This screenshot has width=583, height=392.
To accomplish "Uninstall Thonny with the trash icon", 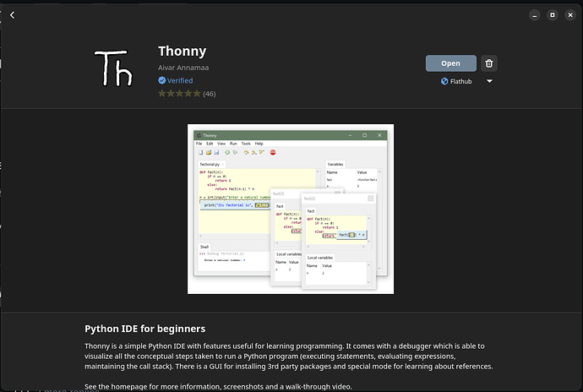I will coord(489,63).
